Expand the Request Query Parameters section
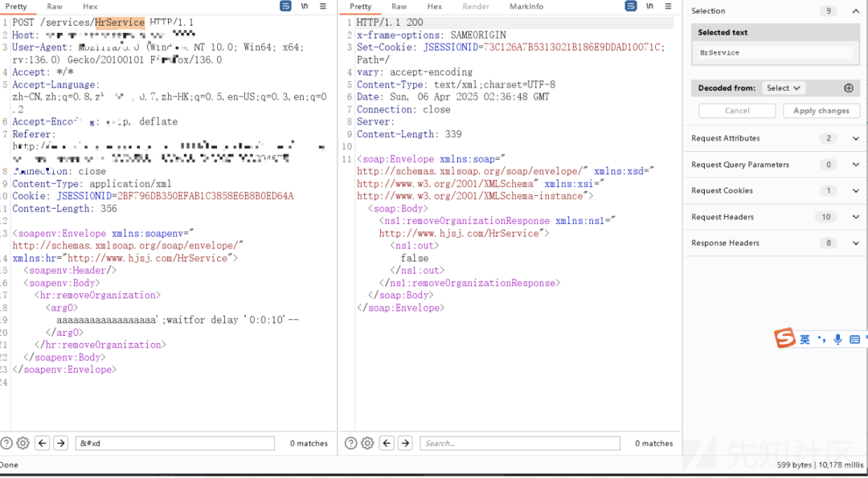868x478 pixels. point(856,165)
